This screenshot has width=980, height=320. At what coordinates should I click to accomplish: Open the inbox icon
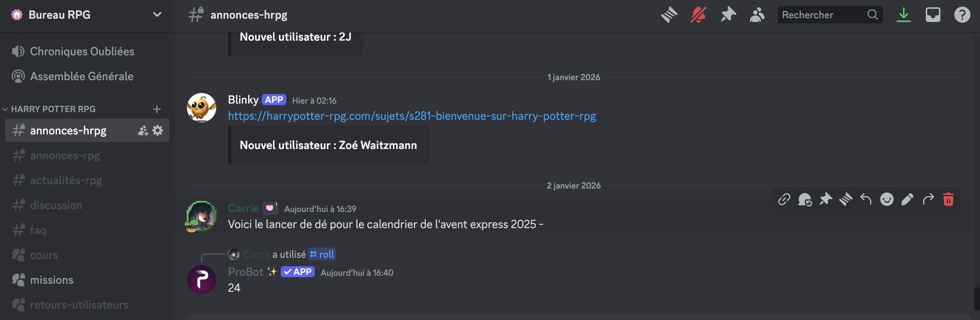point(932,15)
